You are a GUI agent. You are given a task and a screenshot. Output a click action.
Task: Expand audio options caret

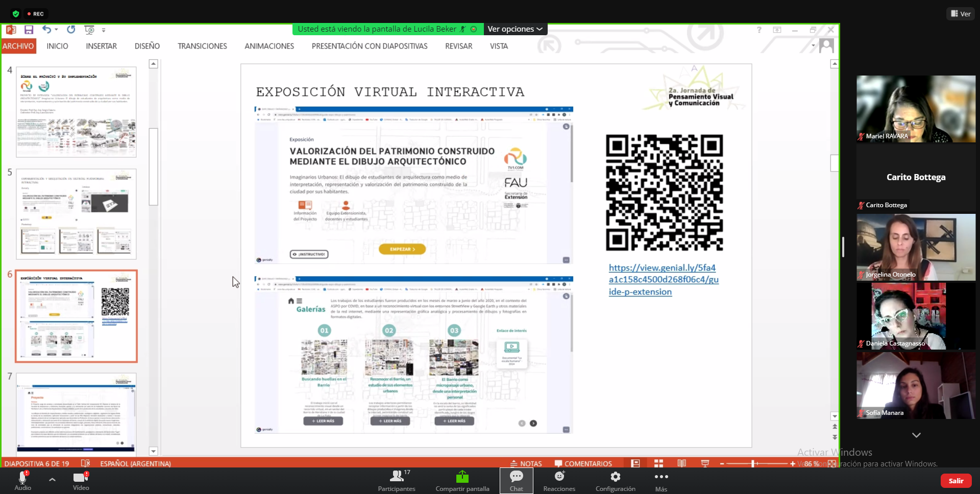[52, 479]
